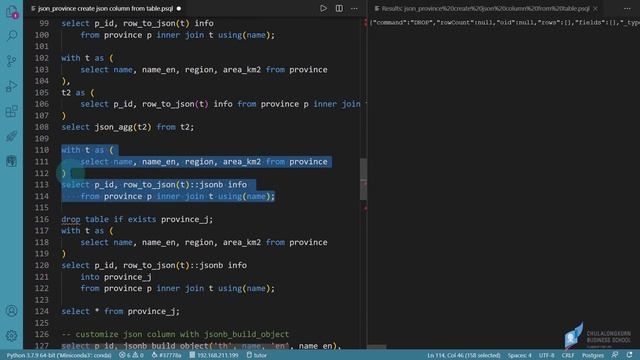640x360 pixels.
Task: Select the Python 3.7.9 interpreter in status bar
Action: tap(59, 355)
